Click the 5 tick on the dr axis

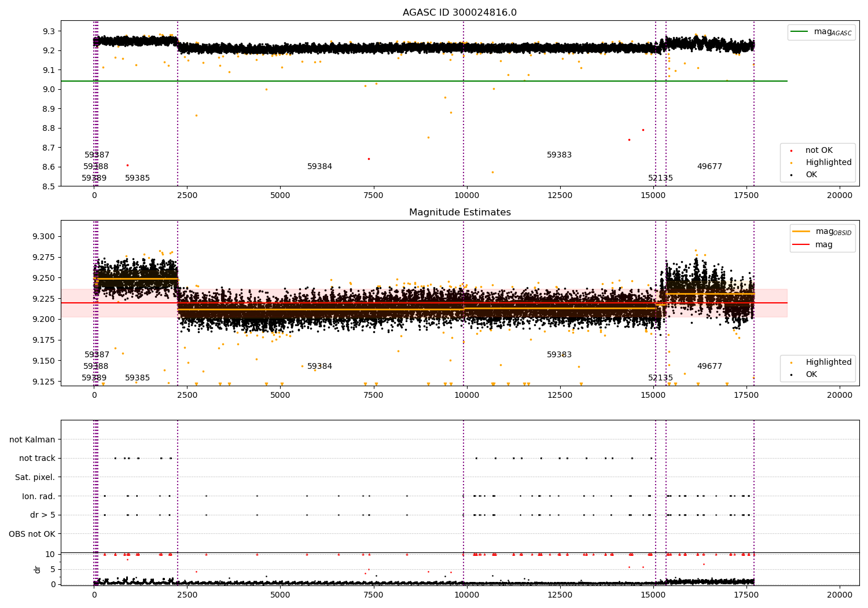(53, 569)
